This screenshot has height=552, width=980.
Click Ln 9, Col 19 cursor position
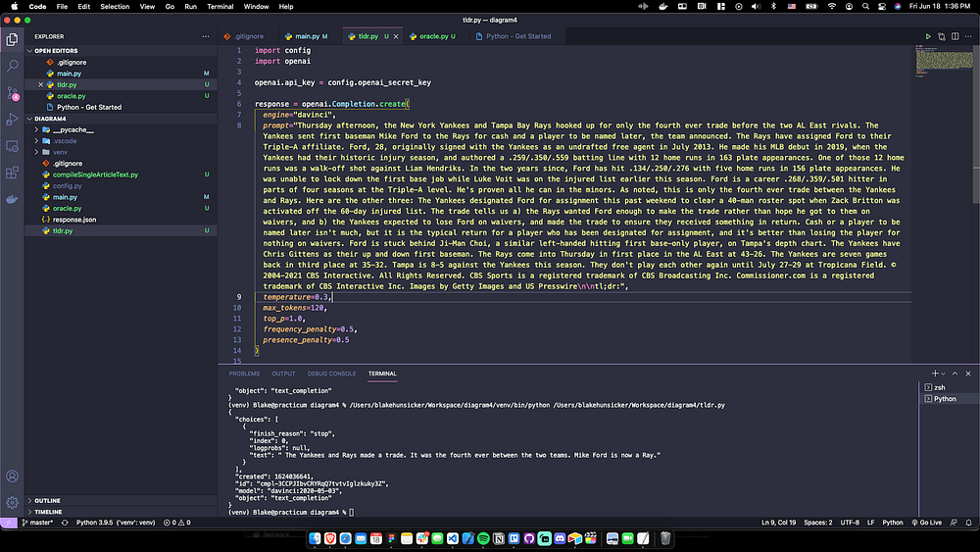tap(778, 523)
